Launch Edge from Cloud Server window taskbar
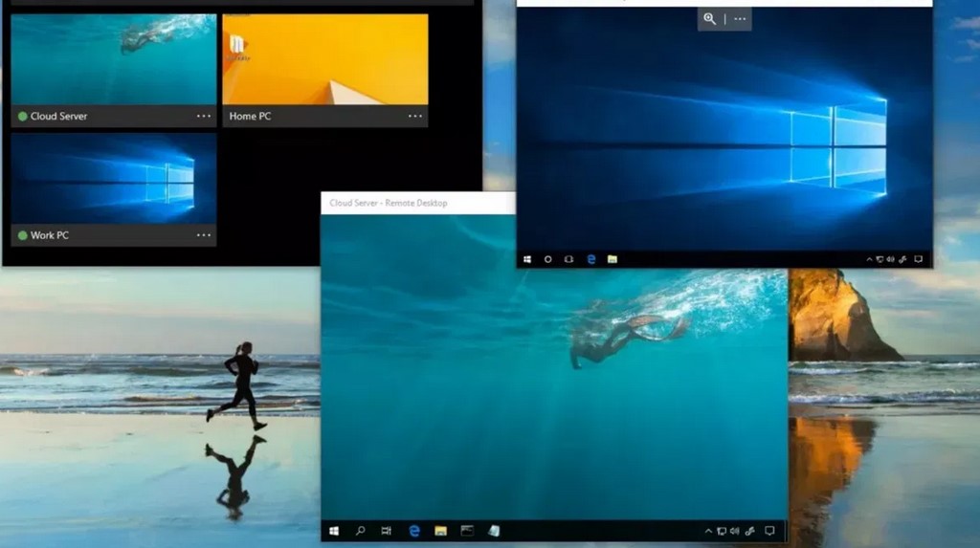Screen dimensions: 980x548 click(x=413, y=531)
